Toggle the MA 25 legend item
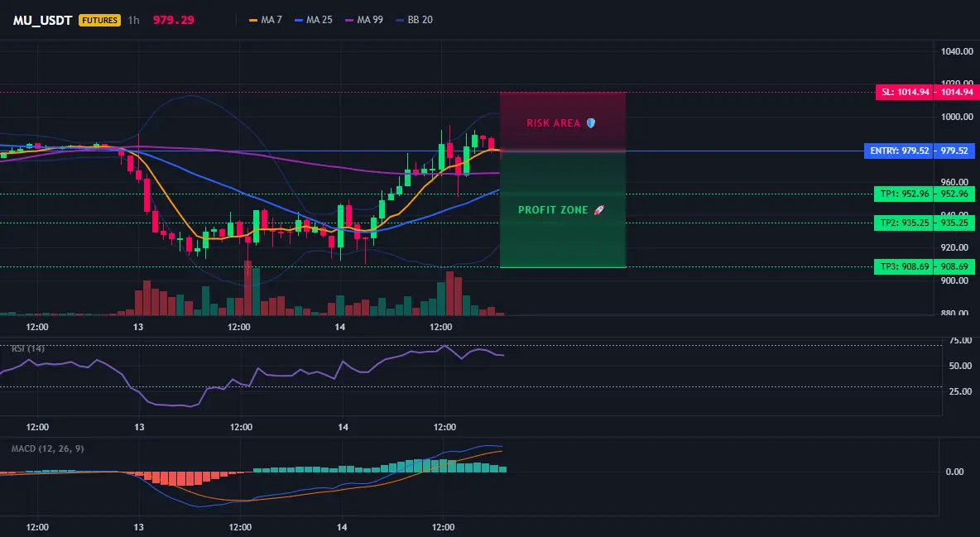 [x=314, y=20]
